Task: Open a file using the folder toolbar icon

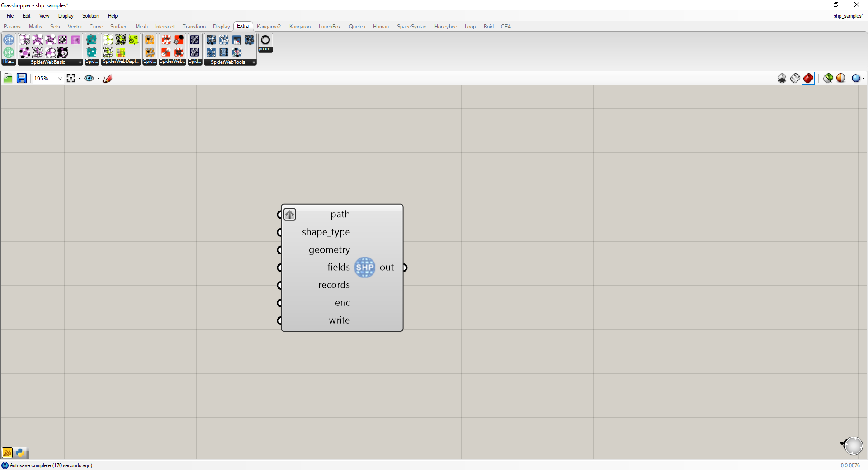Action: 8,78
